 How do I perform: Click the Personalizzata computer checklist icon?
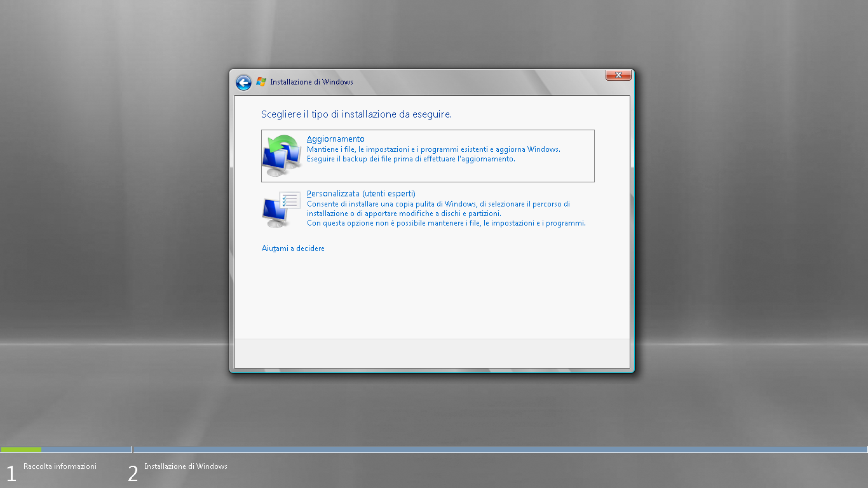coord(281,209)
